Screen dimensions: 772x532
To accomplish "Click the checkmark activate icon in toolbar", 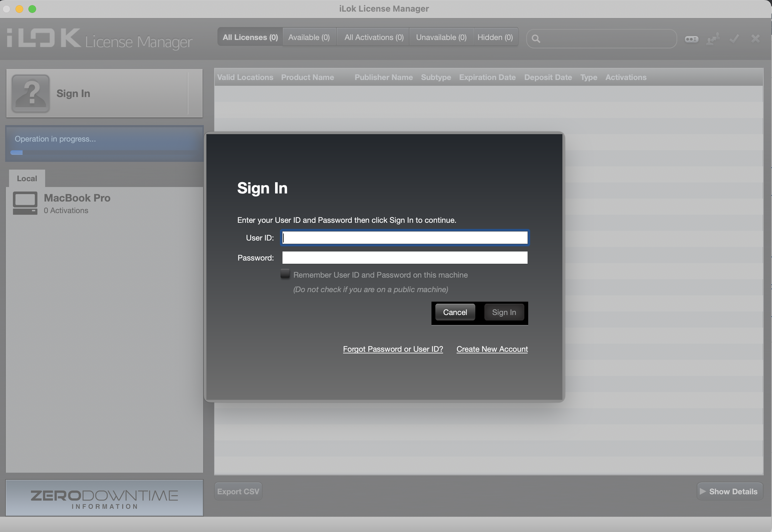I will point(734,39).
